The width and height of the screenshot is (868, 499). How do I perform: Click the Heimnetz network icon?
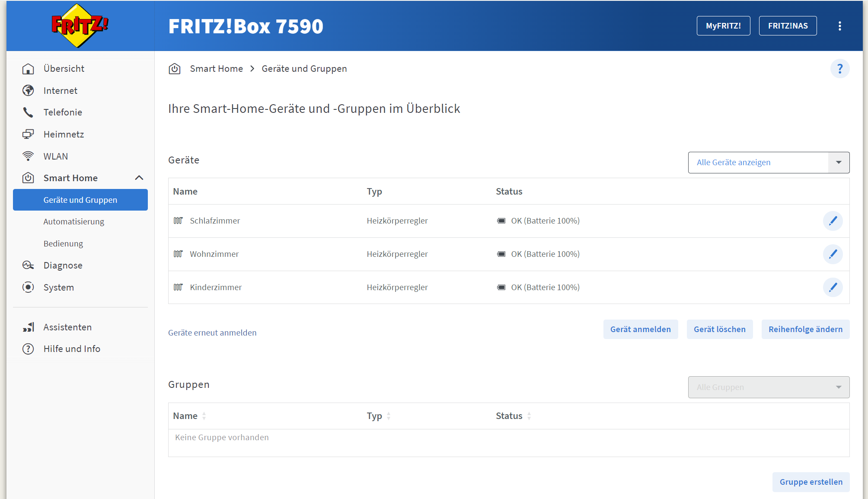click(x=28, y=134)
